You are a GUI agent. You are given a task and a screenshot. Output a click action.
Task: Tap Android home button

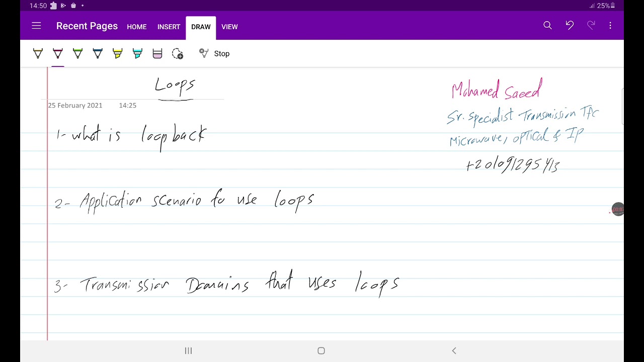[x=321, y=351]
